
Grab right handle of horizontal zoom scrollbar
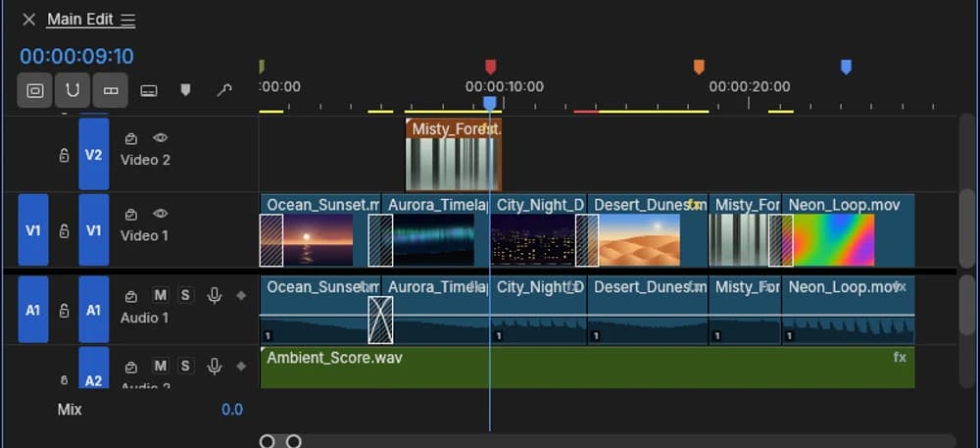tap(294, 442)
